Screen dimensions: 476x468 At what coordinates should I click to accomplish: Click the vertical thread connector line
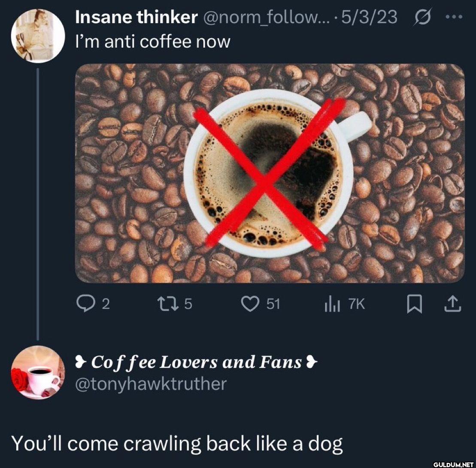38,202
